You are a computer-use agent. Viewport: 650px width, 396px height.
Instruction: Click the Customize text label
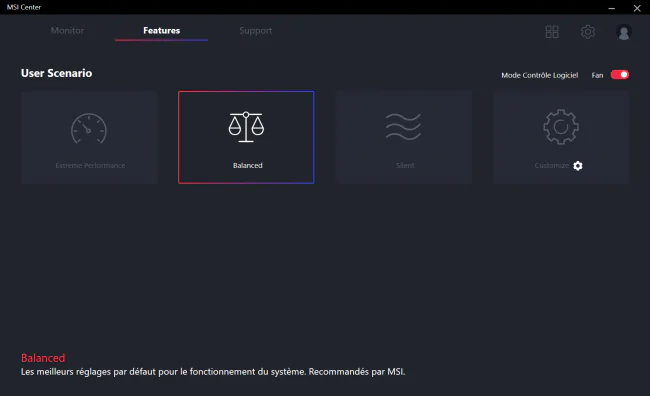551,165
